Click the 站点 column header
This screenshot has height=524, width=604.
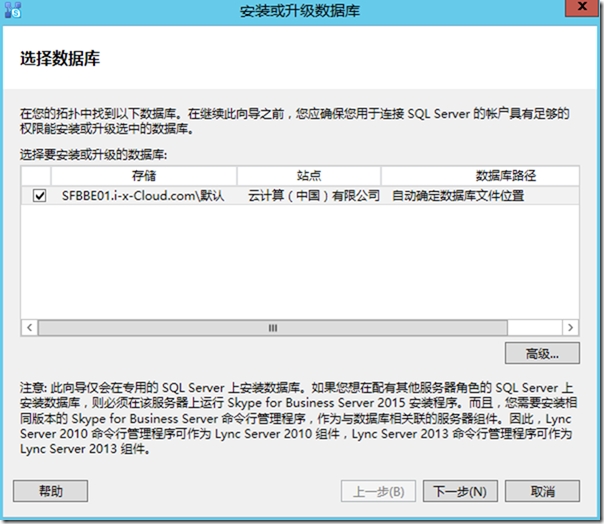click(x=309, y=176)
